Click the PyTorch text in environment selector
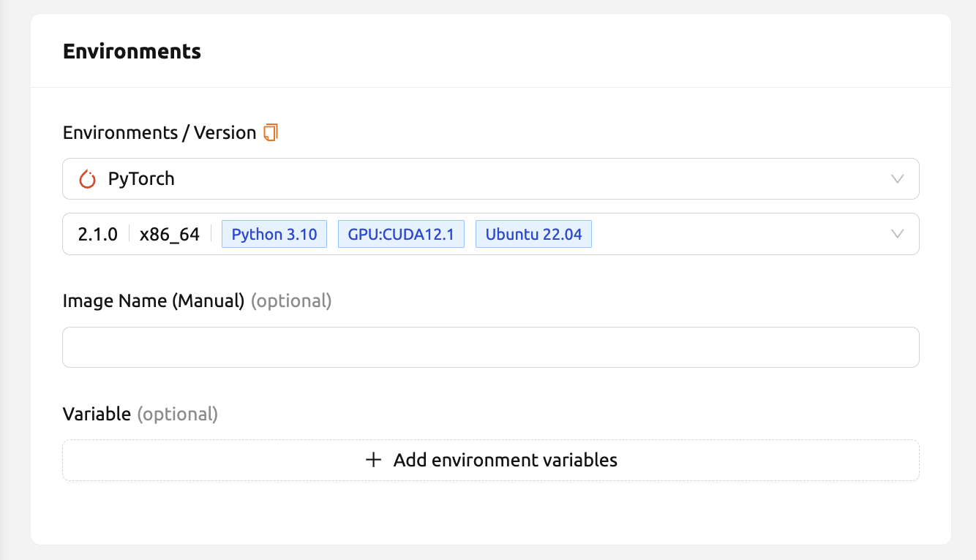The height and width of the screenshot is (560, 976). point(141,179)
